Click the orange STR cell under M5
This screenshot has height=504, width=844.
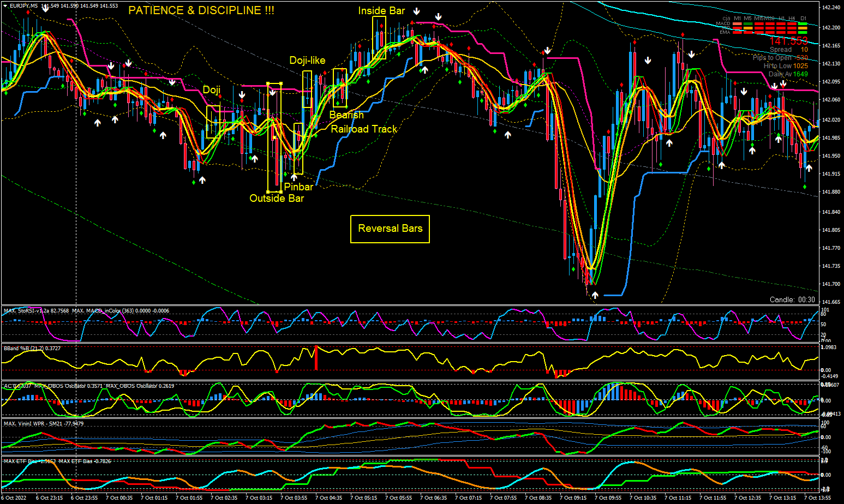coord(748,28)
